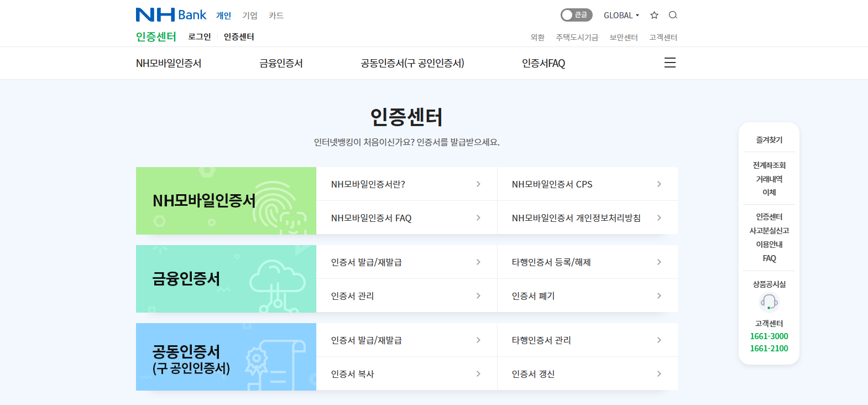Click chevron beside 인증서 폐기

[x=659, y=296]
